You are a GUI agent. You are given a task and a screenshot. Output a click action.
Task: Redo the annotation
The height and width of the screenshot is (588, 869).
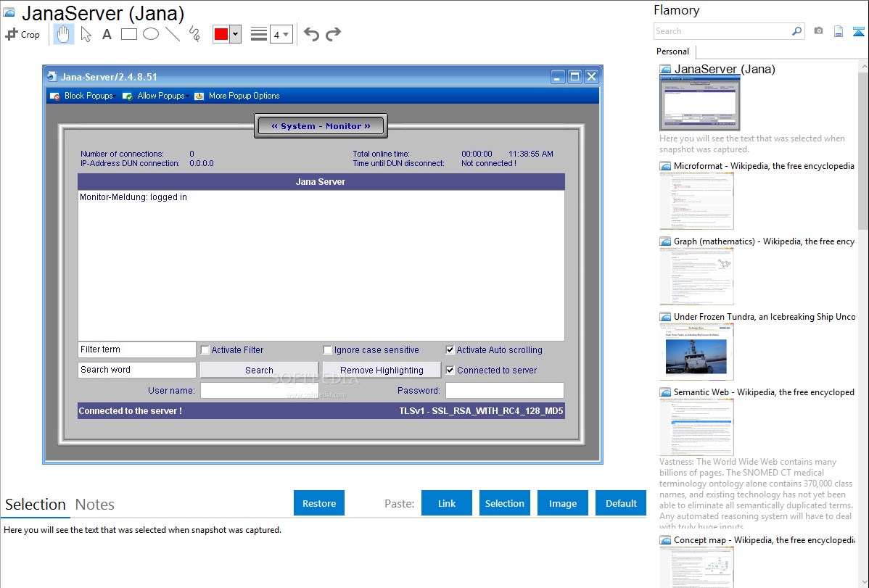point(333,34)
